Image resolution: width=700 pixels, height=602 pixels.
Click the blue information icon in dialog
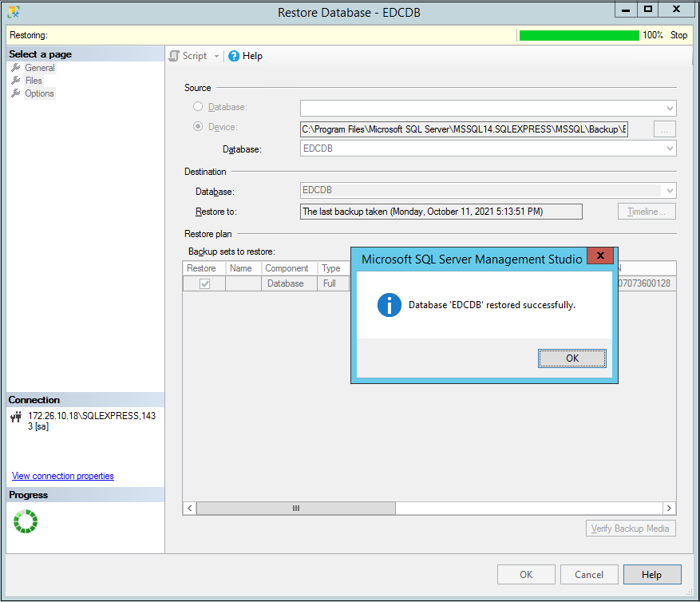[389, 305]
